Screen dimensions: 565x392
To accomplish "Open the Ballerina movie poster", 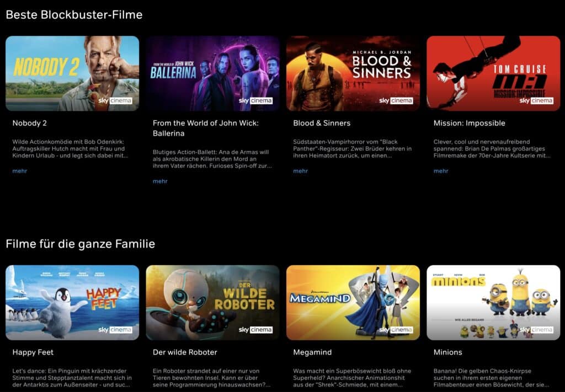I will (212, 73).
